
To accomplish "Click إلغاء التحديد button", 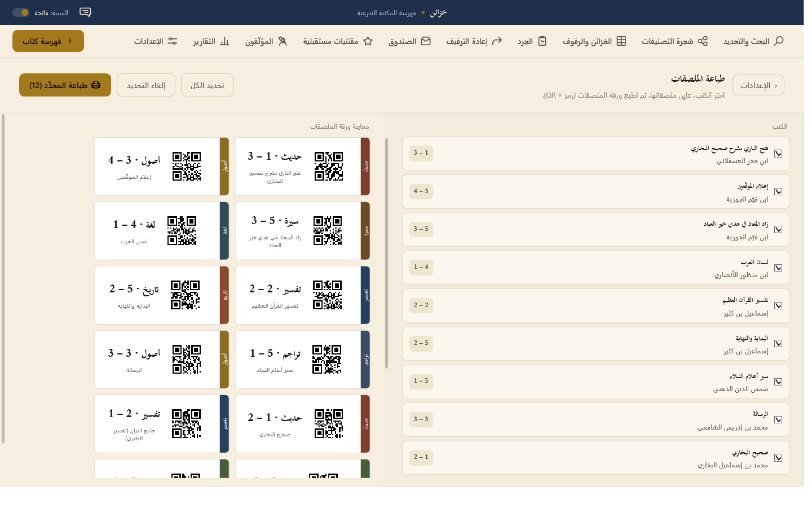I will point(146,85).
